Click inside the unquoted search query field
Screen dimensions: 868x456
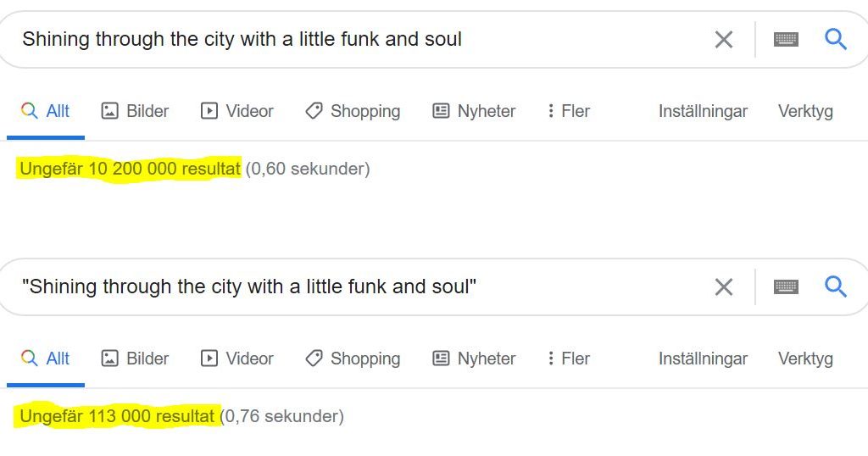[354, 39]
